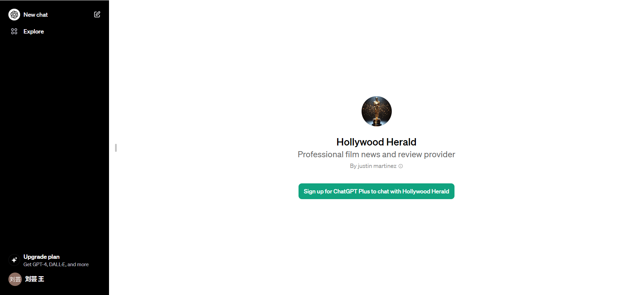Click the 'Get GPT-4, DALL·E, and more' subtitle
This screenshot has height=295, width=644.
[56, 264]
